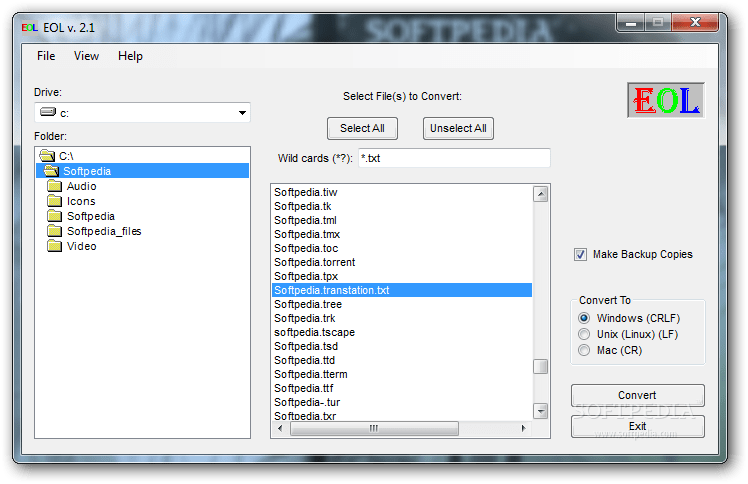
Task: Select Windows (CRLF) conversion option
Action: click(x=584, y=318)
